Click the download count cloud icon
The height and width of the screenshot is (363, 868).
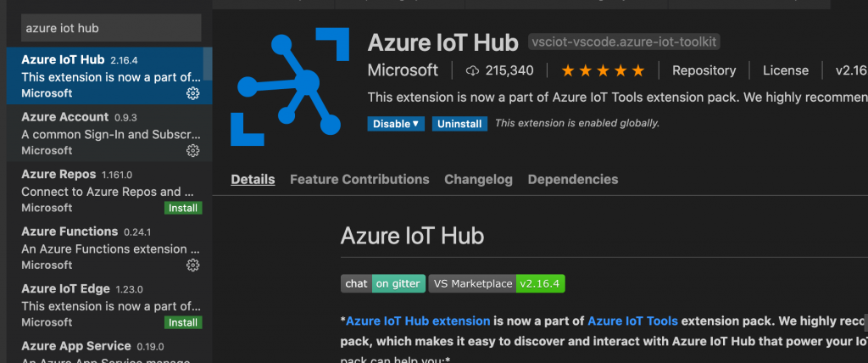click(x=471, y=70)
